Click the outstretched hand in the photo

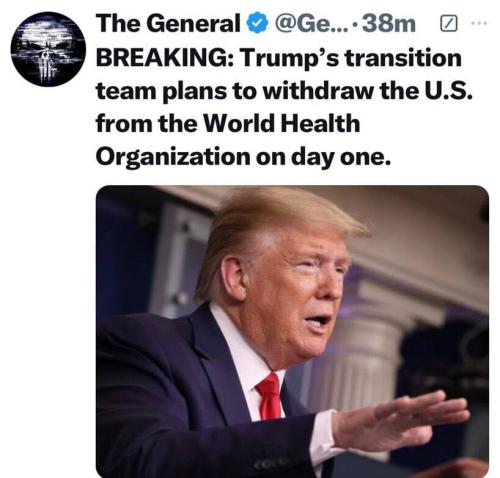pos(402,420)
